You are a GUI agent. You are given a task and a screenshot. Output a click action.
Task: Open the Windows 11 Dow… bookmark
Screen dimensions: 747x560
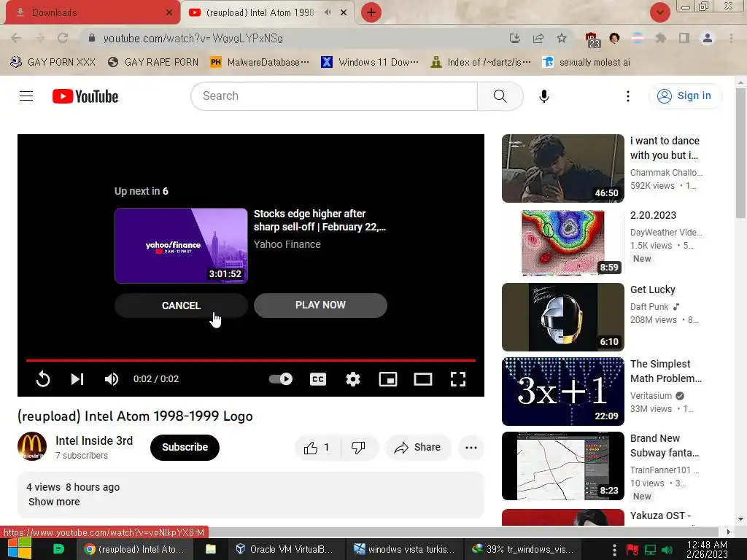point(370,62)
